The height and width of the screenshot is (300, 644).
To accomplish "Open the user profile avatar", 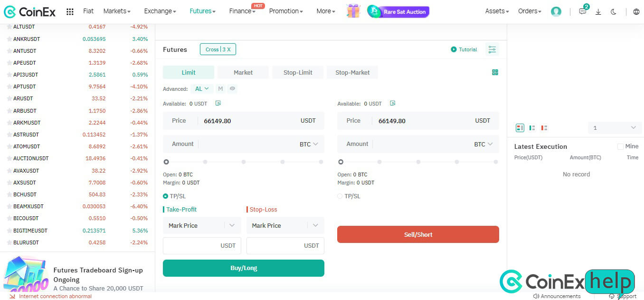I will 556,11.
